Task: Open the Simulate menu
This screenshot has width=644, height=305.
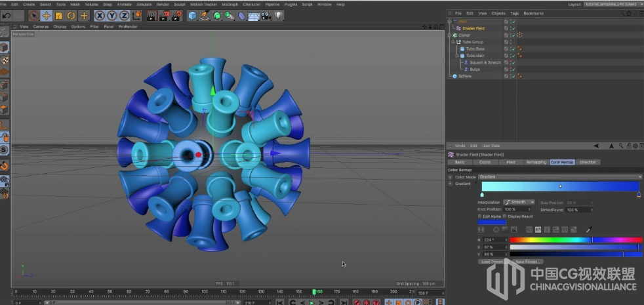Action: click(144, 4)
